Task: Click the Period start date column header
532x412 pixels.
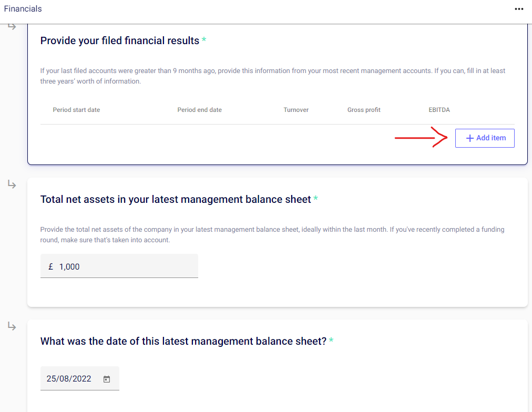Action: (x=76, y=110)
